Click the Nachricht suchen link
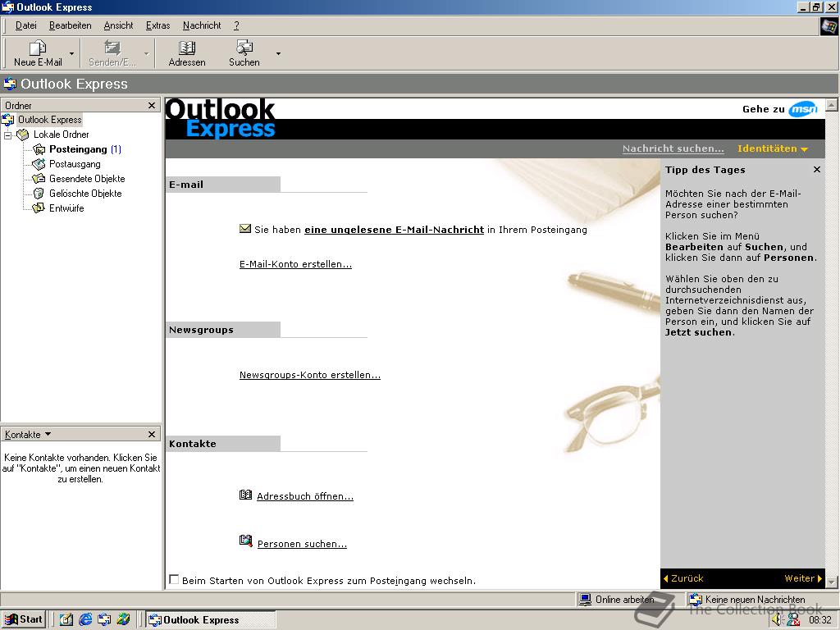 673,148
